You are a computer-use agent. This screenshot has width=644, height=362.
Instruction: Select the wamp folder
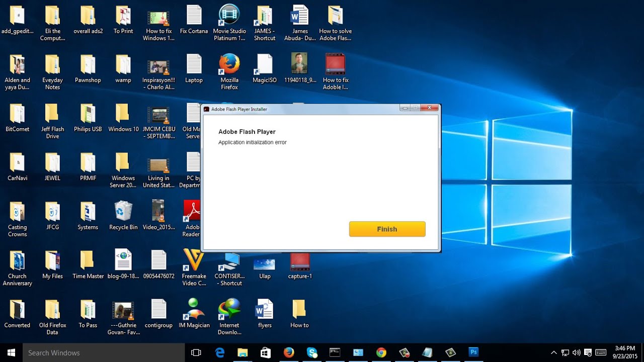[x=123, y=68]
